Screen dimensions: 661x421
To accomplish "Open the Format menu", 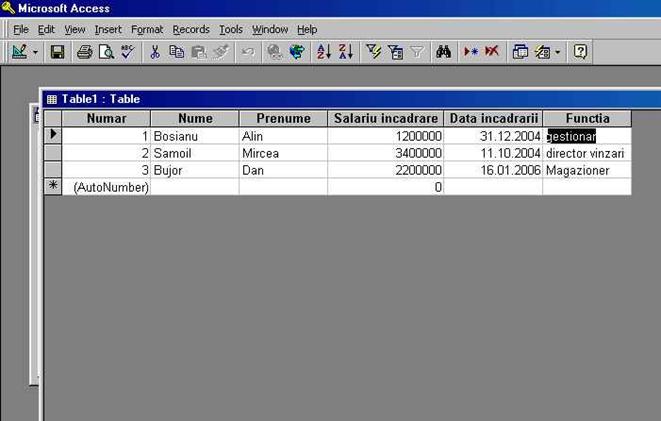I will (147, 30).
